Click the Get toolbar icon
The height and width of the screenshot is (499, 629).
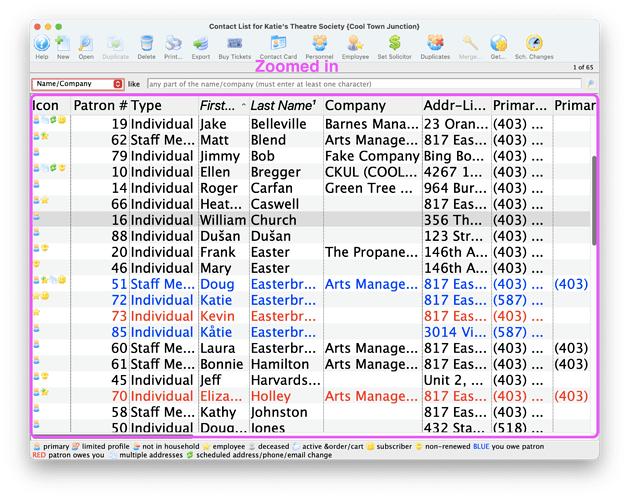pos(498,43)
